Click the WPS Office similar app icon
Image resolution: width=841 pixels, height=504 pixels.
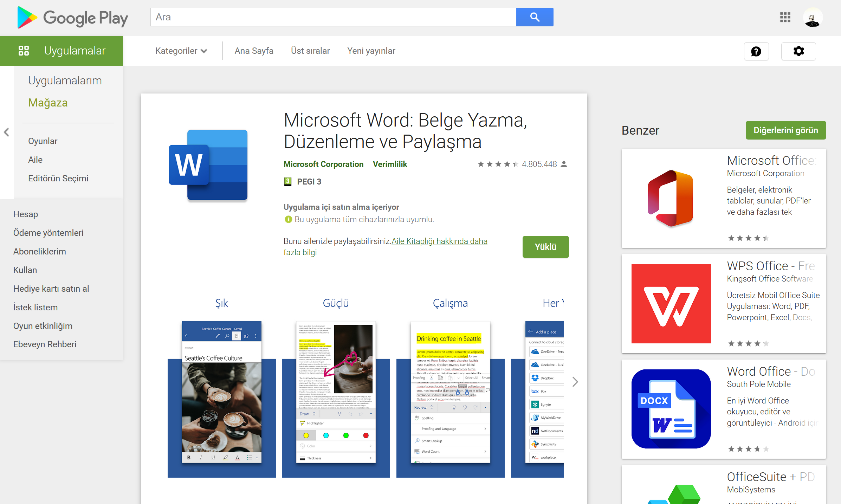[669, 303]
